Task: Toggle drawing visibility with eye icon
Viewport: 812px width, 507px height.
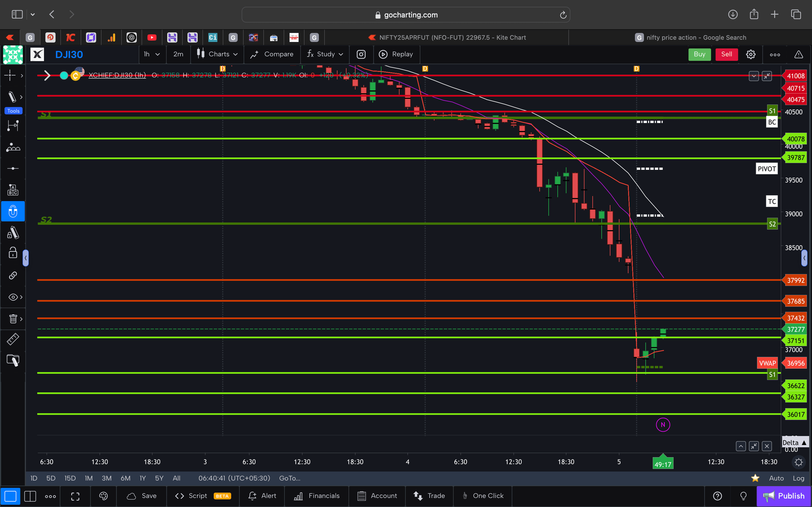Action: click(12, 297)
